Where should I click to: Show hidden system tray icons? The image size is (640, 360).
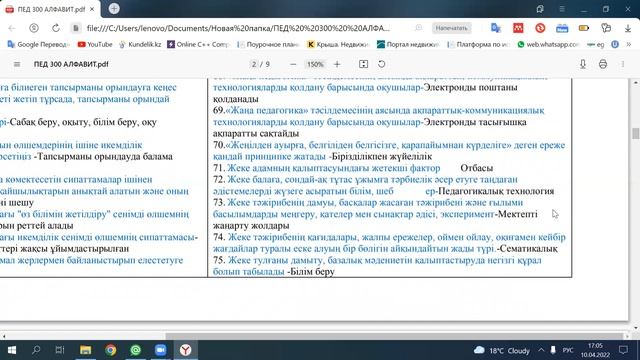pyautogui.click(x=541, y=350)
